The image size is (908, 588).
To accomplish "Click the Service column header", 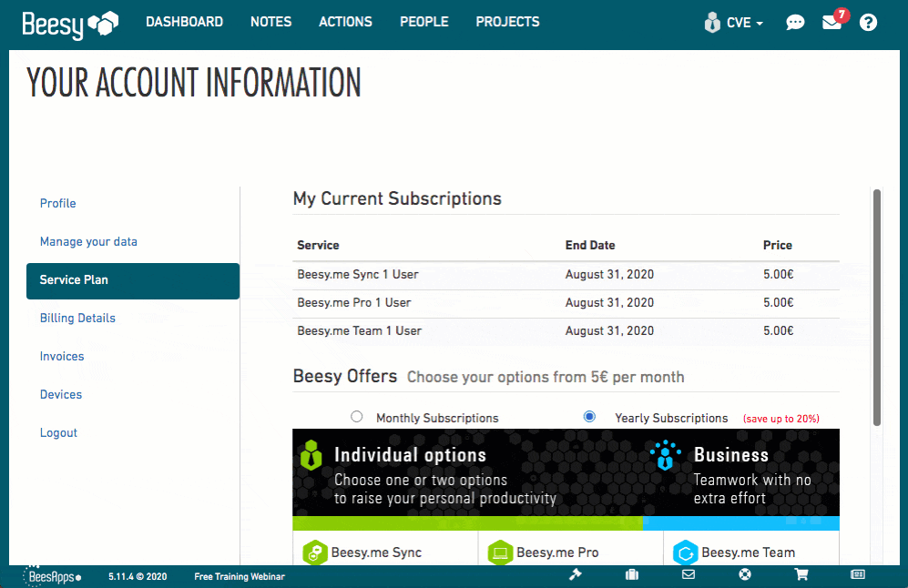I will pos(318,246).
